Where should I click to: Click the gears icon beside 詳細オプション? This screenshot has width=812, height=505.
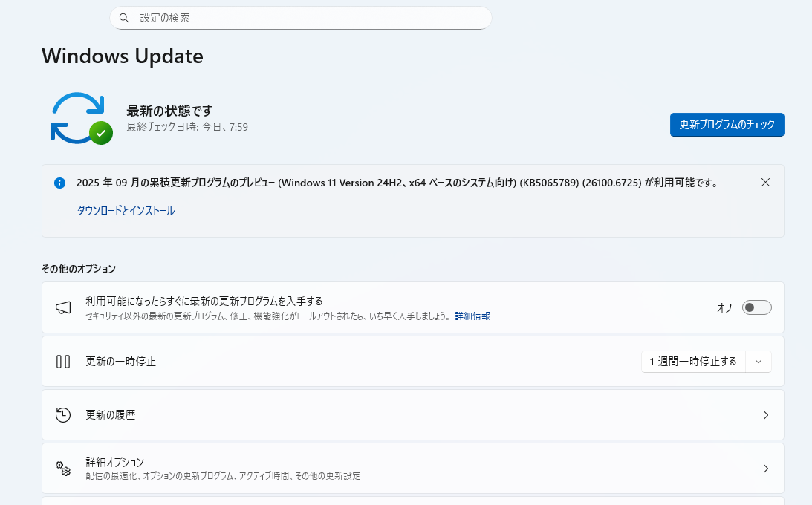[x=63, y=469]
